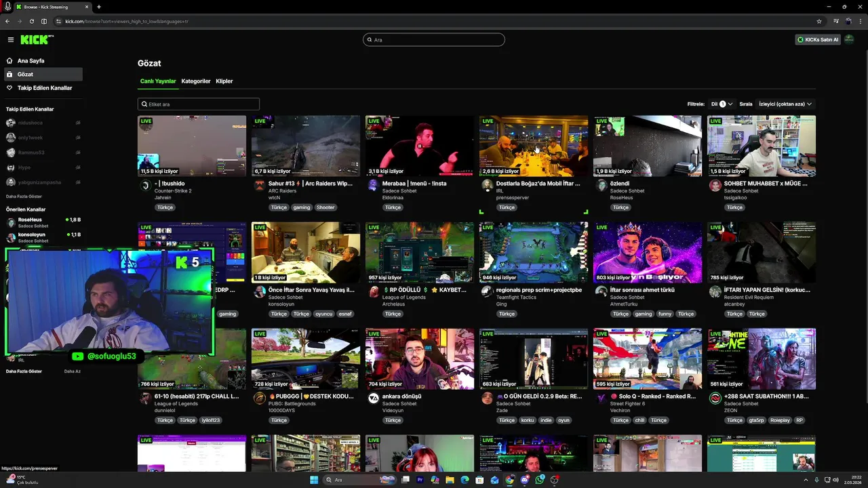The image size is (868, 488).
Task: Click the korku tag under Zade stream
Action: pyautogui.click(x=528, y=420)
